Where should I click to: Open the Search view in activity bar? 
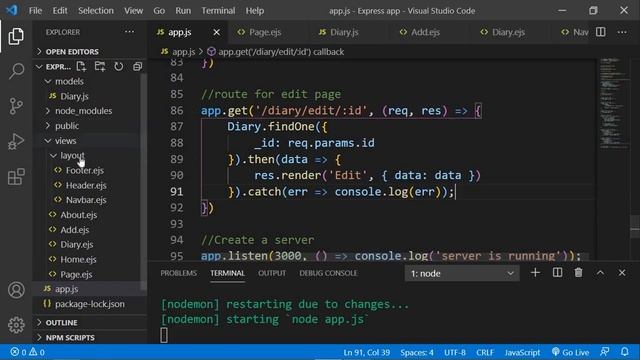(16, 71)
